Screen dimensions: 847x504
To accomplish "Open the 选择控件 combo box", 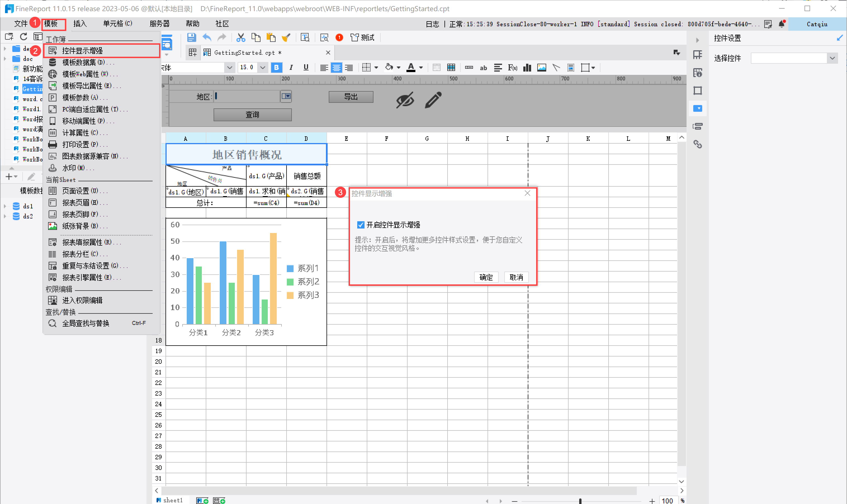I will pos(832,58).
